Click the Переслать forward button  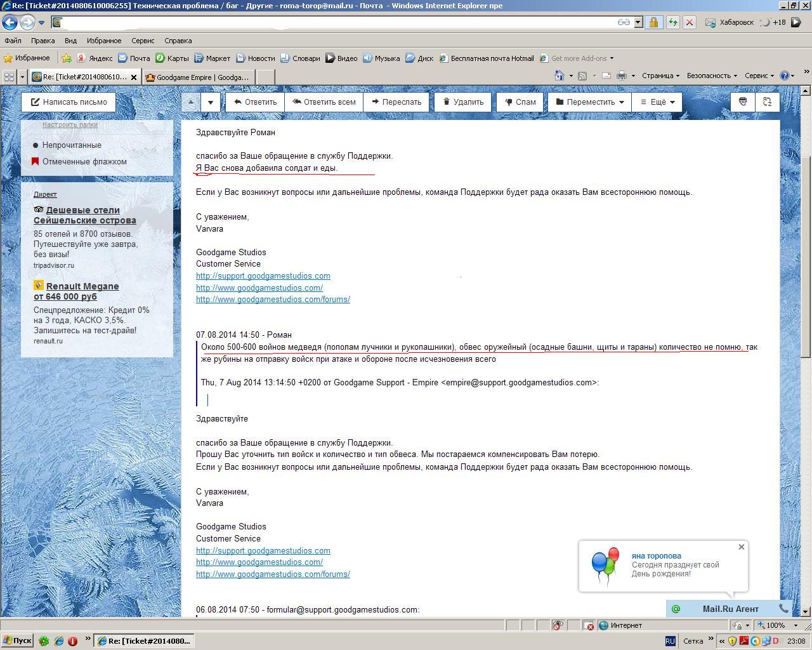pyautogui.click(x=396, y=102)
